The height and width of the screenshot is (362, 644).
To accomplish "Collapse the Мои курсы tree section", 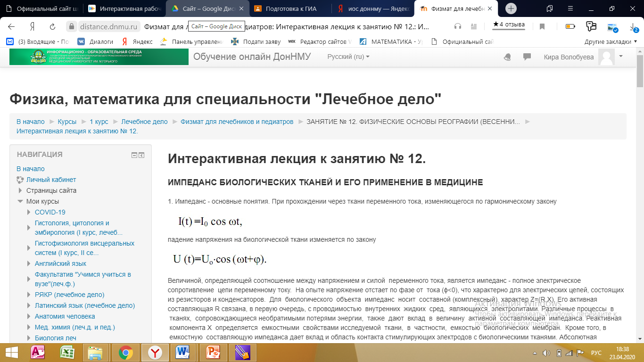I will click(20, 201).
